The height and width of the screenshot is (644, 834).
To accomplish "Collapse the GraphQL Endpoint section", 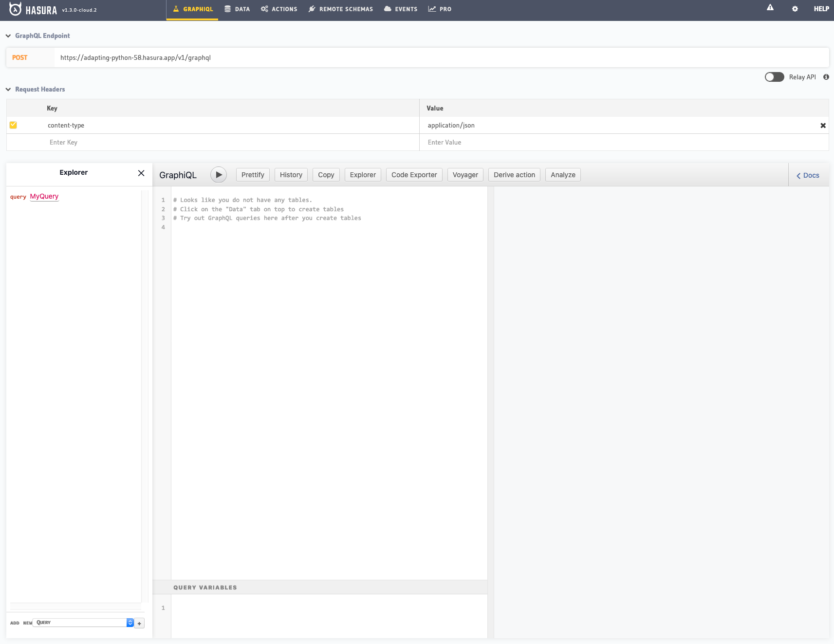I will [x=8, y=36].
